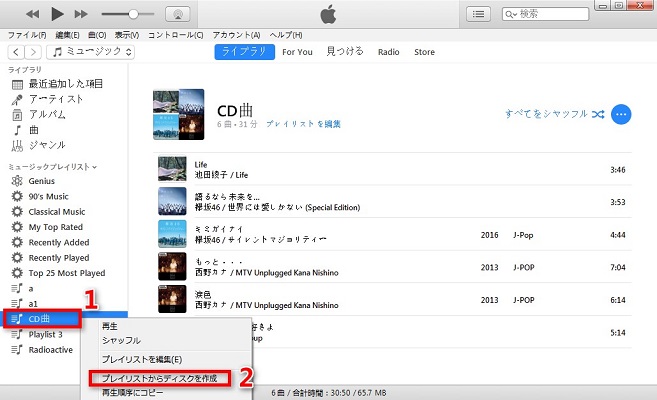Open the ミュージック media type dropdown

pos(90,52)
